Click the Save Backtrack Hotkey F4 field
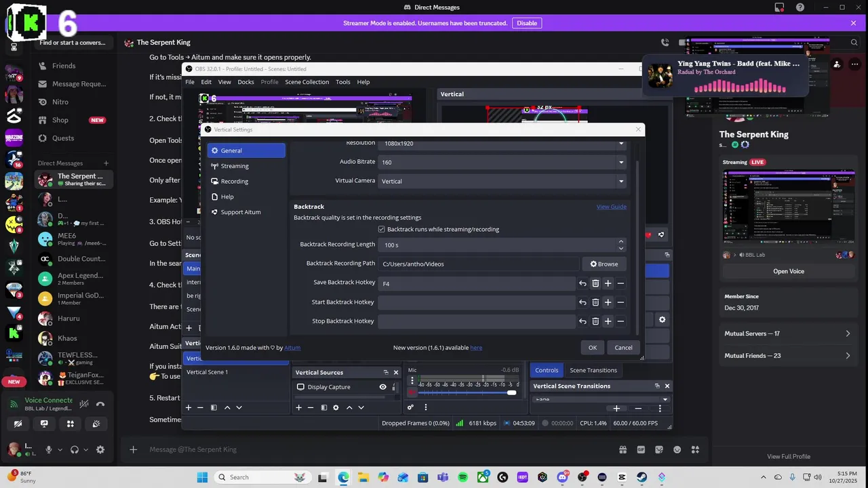This screenshot has height=488, width=868. coord(477,283)
